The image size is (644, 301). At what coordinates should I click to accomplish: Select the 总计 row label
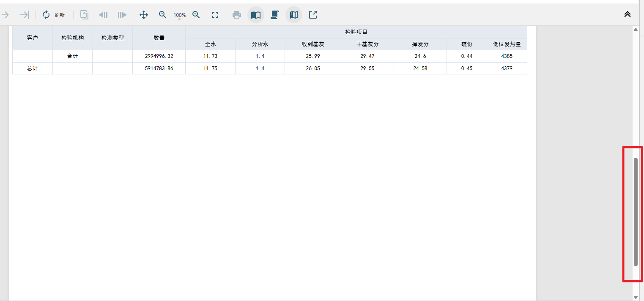coord(33,68)
